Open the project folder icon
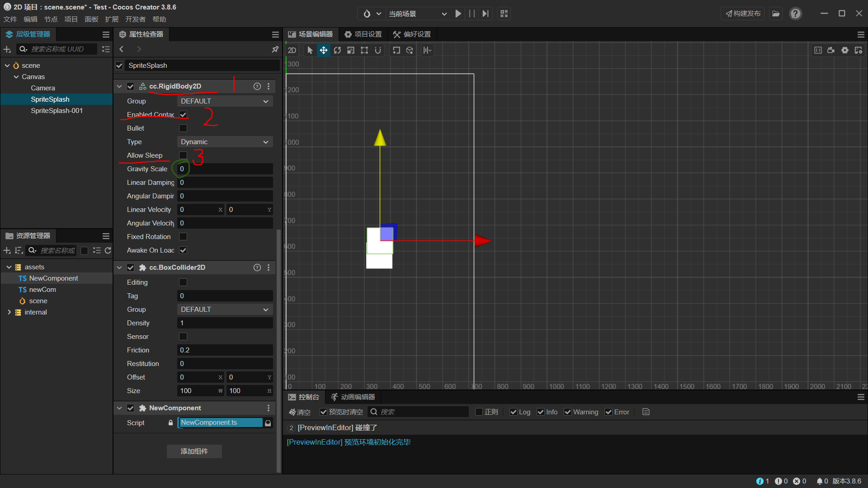Viewport: 868px width, 488px height. pyautogui.click(x=776, y=14)
